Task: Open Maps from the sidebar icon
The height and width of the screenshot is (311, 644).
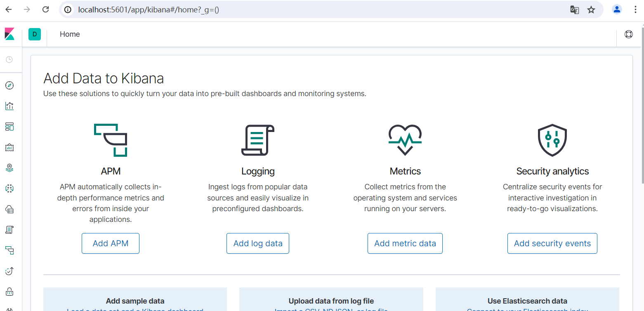Action: [9, 168]
